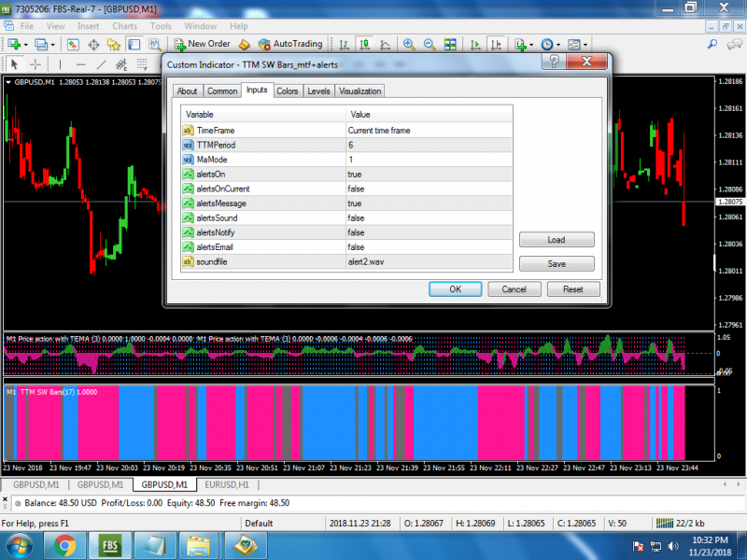Switch chart to candlesticks icon
Screen dimensions: 747x560
tap(365, 44)
